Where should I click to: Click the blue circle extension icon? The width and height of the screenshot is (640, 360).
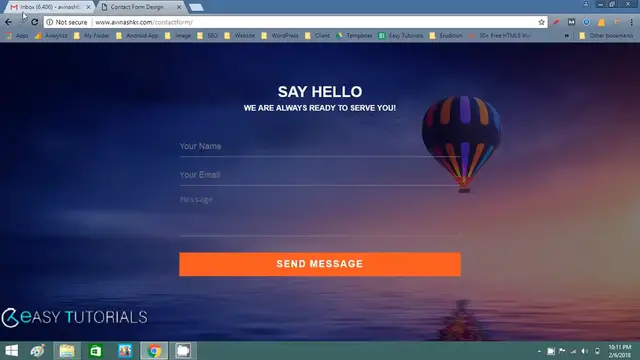click(x=587, y=22)
